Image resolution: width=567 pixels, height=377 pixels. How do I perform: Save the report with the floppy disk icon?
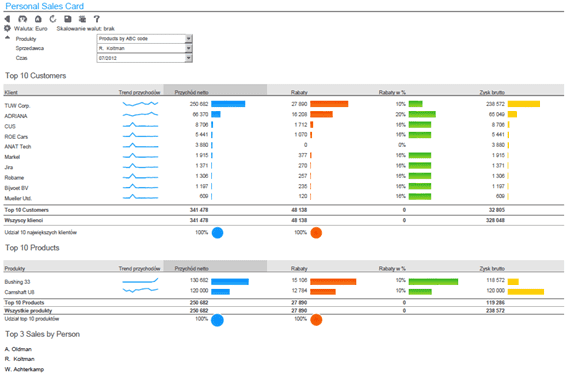coord(68,19)
